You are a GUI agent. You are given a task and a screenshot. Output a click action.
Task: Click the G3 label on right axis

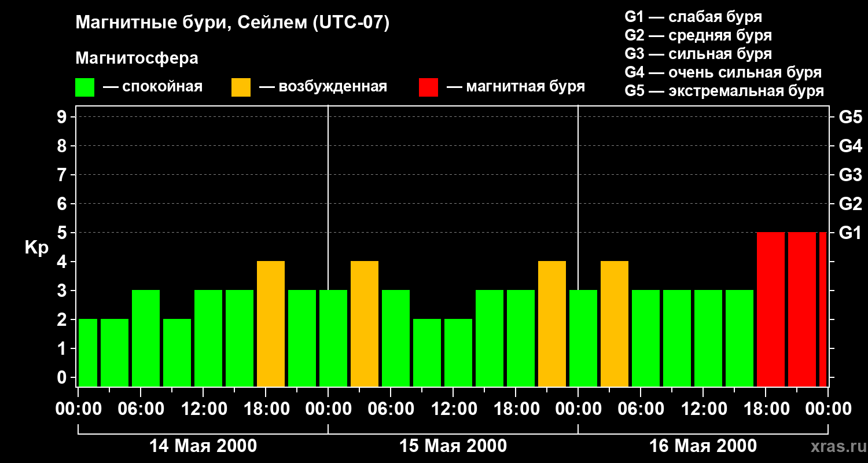click(x=850, y=175)
